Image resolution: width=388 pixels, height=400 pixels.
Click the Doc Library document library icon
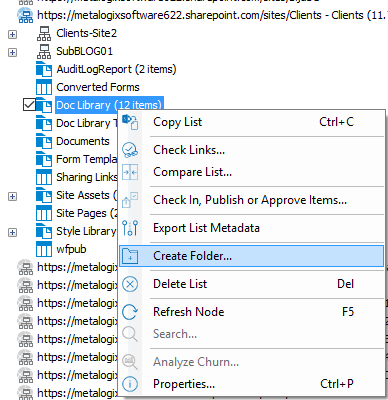44,105
